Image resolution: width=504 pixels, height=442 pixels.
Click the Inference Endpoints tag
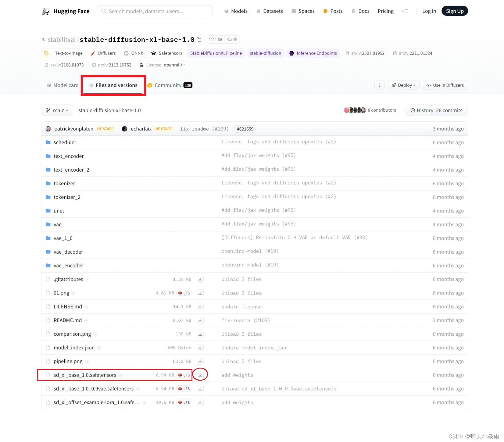(x=313, y=53)
